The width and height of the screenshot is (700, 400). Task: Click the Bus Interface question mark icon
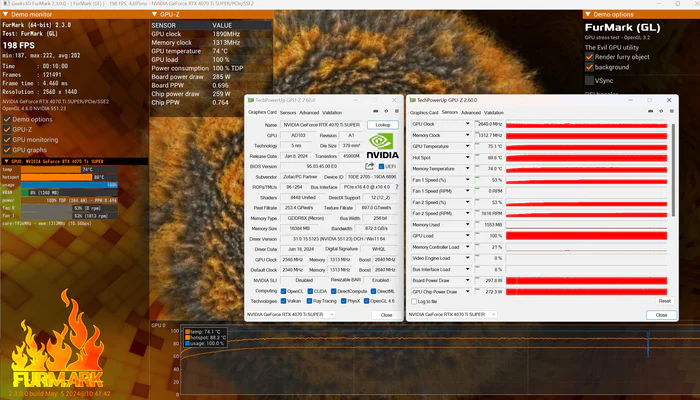397,187
